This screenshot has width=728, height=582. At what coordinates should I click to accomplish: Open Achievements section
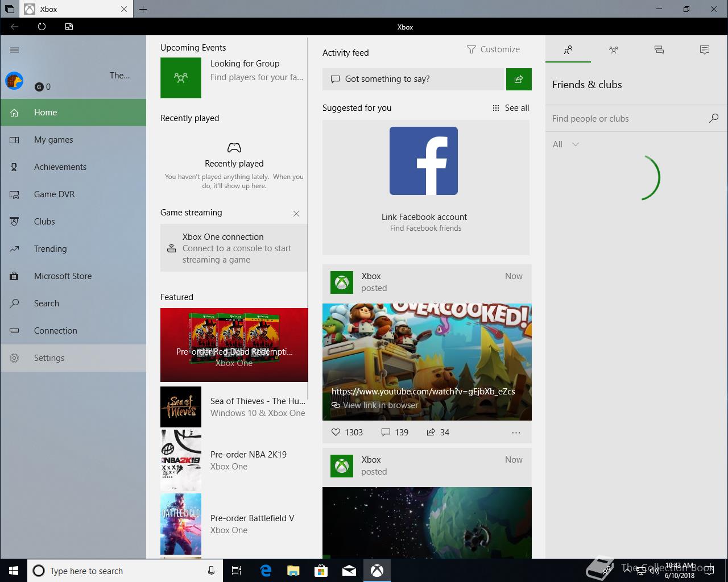point(73,167)
